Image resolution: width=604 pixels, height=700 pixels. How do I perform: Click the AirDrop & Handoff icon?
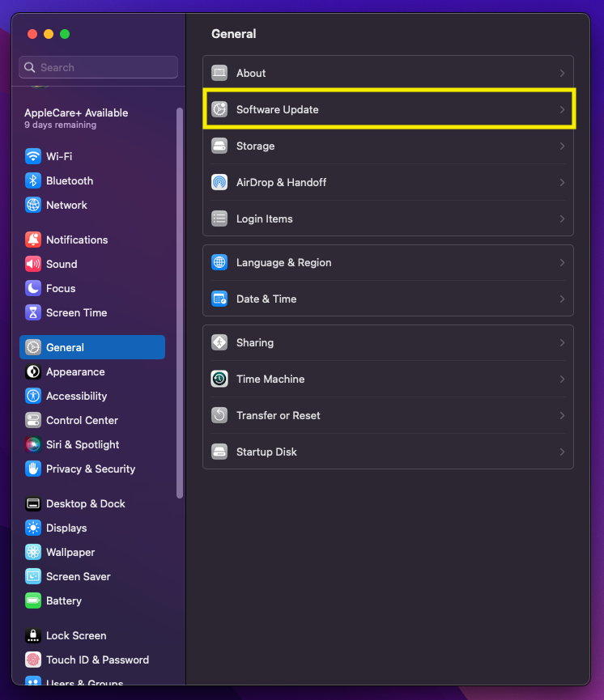[x=219, y=182]
